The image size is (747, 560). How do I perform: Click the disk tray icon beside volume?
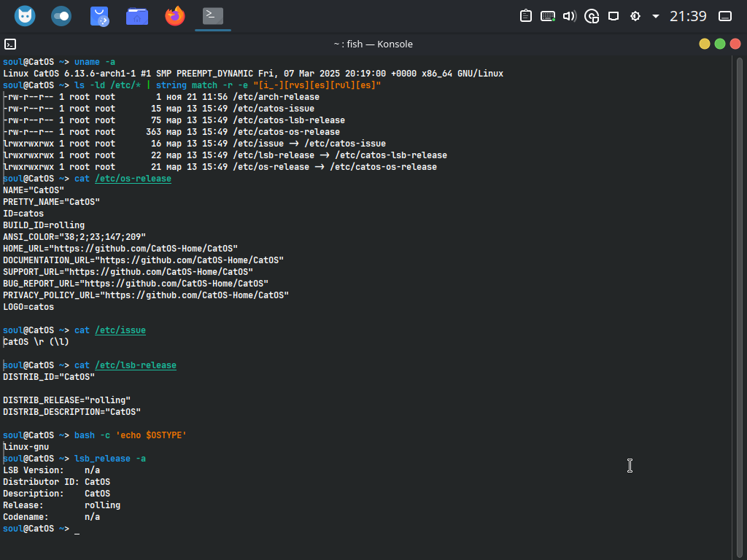point(592,16)
